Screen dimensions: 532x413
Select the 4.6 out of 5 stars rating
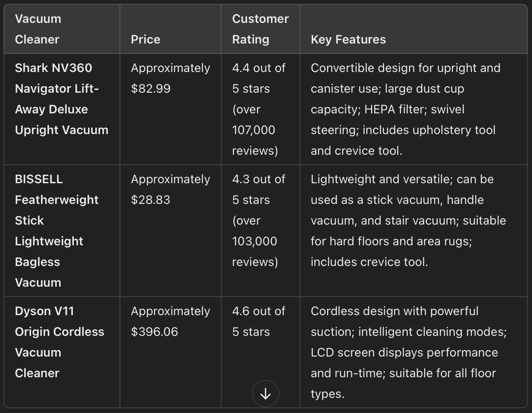pos(259,321)
